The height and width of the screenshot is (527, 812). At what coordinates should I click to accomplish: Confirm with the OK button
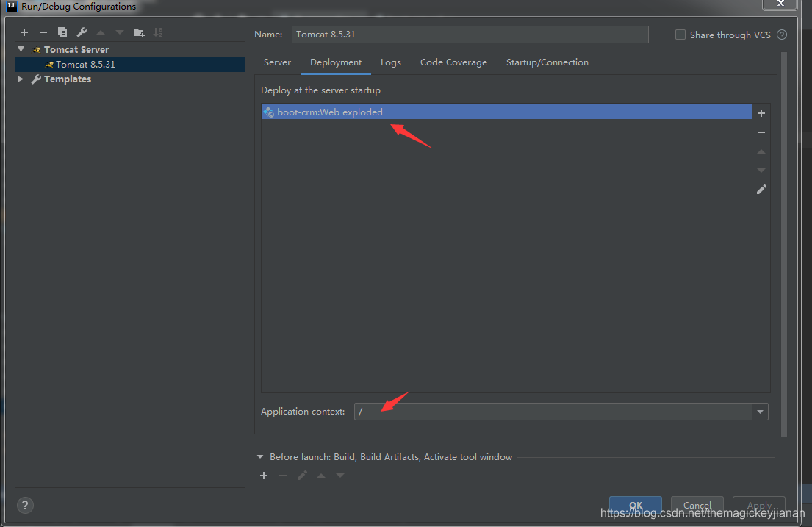(636, 506)
